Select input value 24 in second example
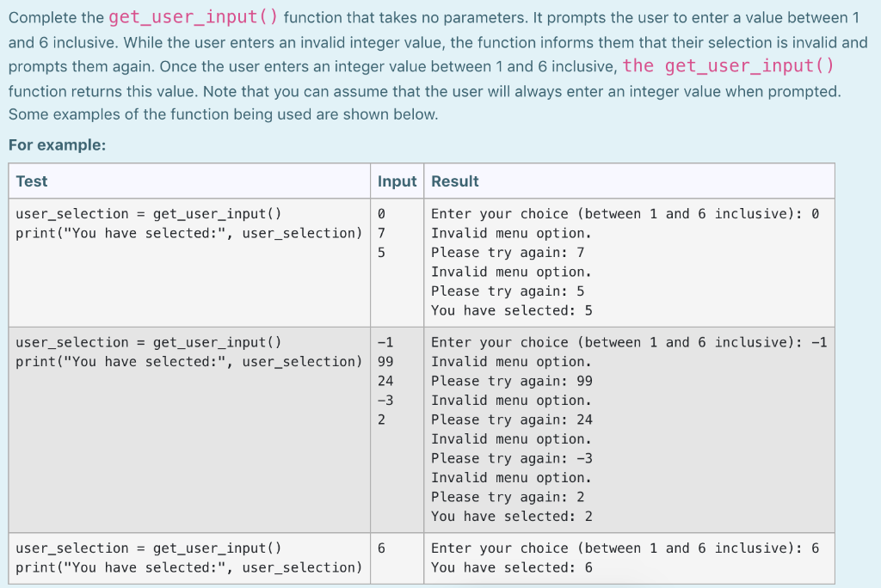This screenshot has height=588, width=881. pyautogui.click(x=383, y=381)
